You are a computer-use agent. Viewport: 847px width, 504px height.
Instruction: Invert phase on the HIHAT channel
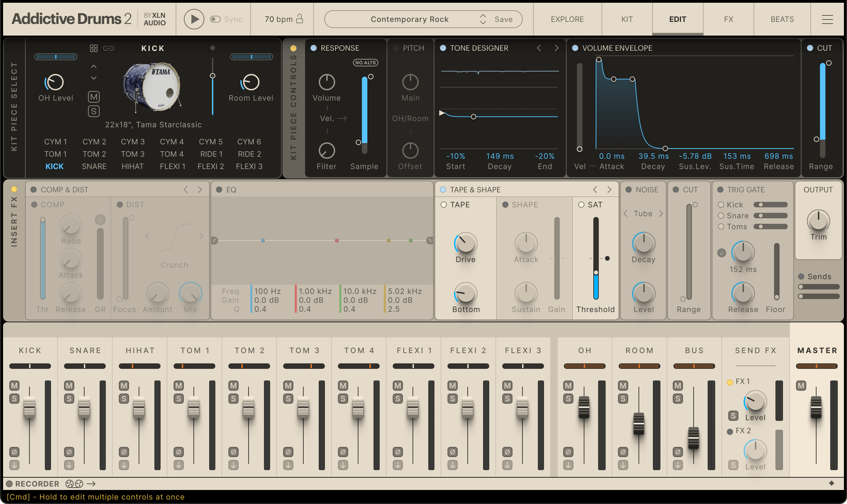(x=124, y=452)
